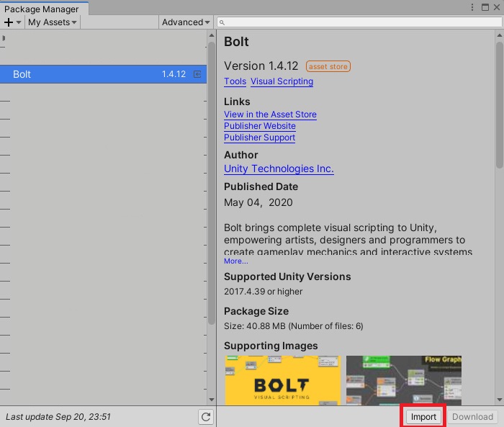Click the Version 1.4.12 detail text
This screenshot has width=504, height=427.
pyautogui.click(x=261, y=66)
